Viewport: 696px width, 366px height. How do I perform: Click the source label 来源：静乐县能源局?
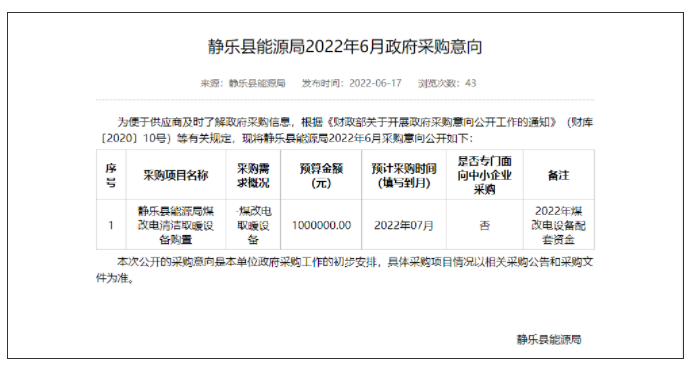point(243,83)
